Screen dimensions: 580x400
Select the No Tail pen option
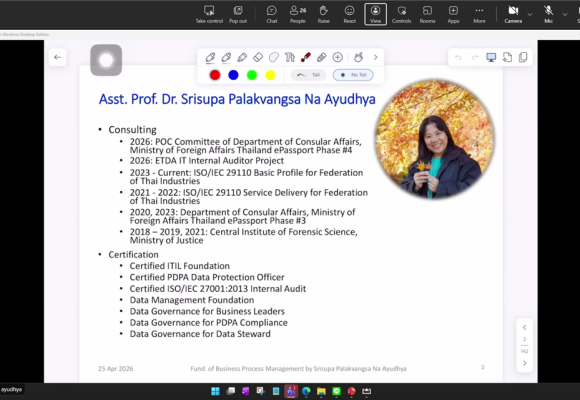pos(353,75)
